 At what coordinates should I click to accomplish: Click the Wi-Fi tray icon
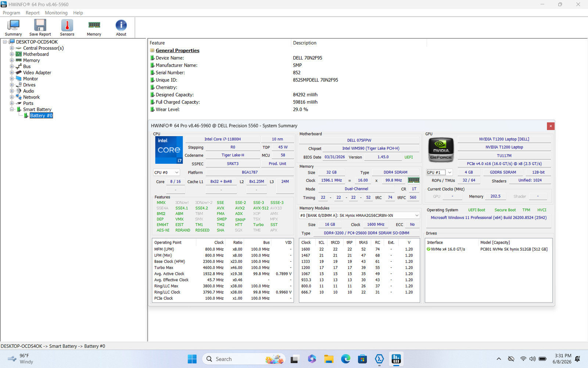coord(523,359)
